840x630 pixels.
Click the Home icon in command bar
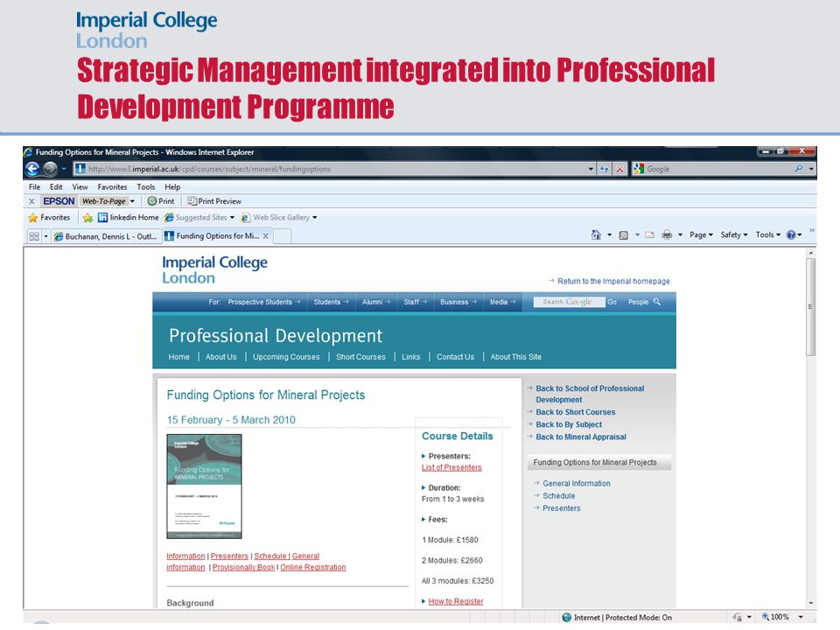click(x=596, y=234)
